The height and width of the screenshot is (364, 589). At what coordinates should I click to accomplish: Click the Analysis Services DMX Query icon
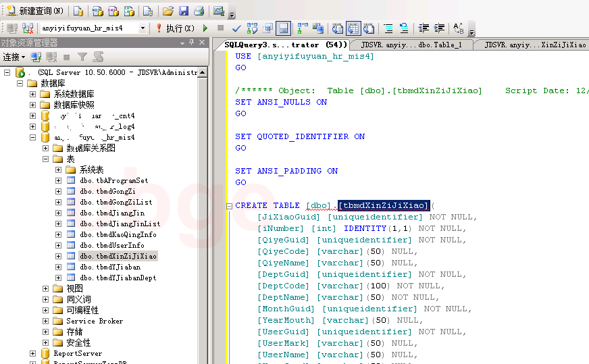113,11
